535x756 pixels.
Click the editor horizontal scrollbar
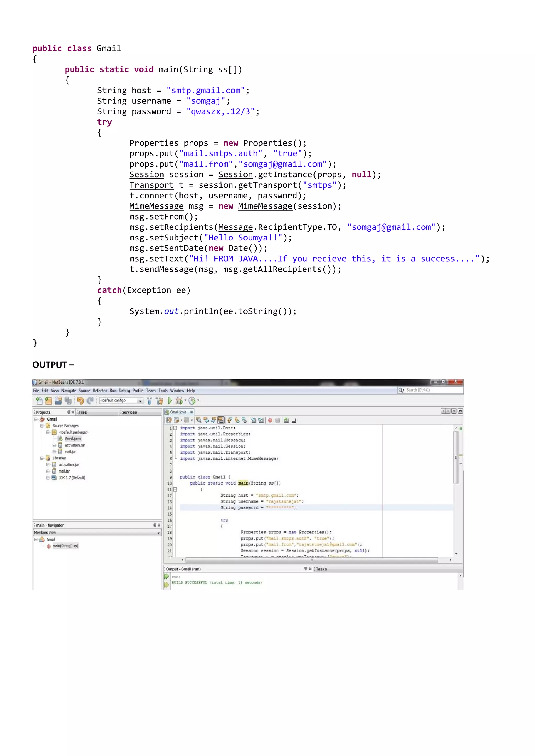(311, 560)
